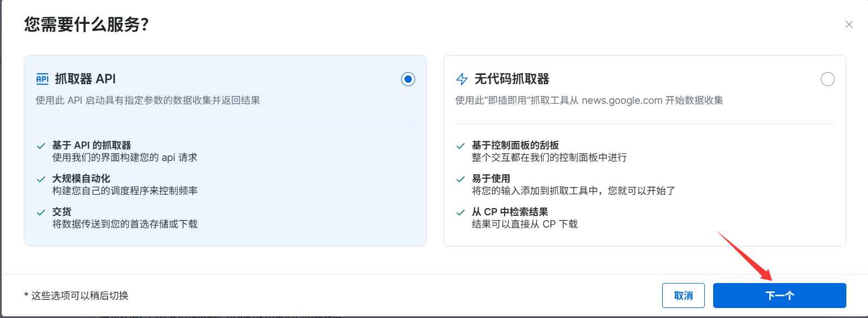Click the 无代码抓取器 card title
This screenshot has height=318, width=868.
tap(512, 79)
